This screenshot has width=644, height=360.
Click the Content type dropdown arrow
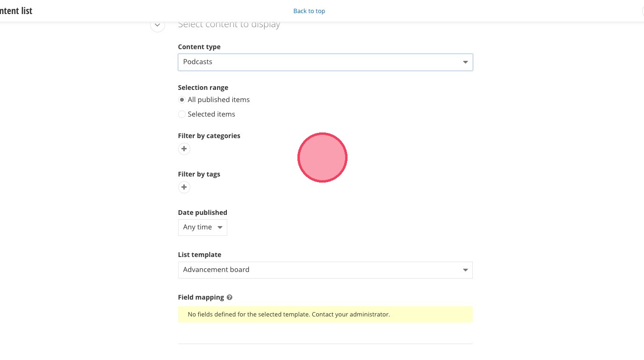click(x=465, y=62)
